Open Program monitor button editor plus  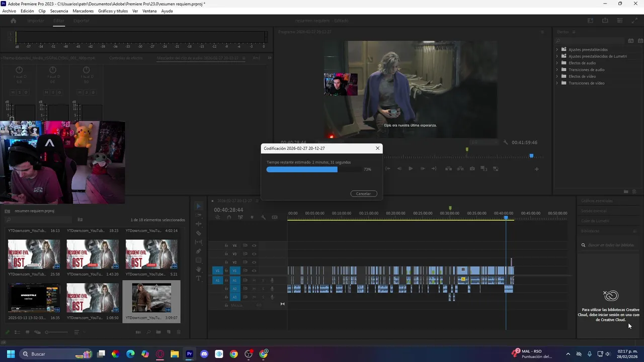click(536, 169)
